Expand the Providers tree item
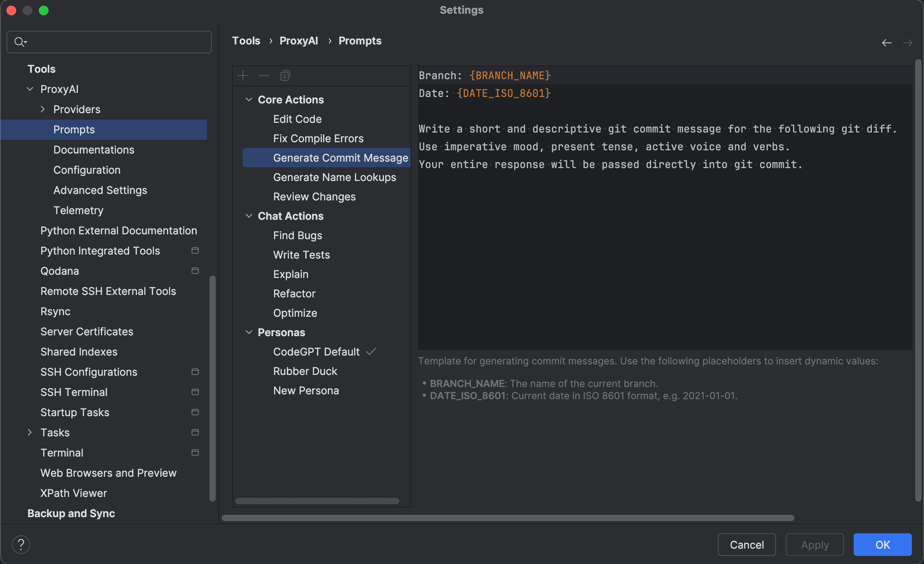924x564 pixels. (42, 109)
